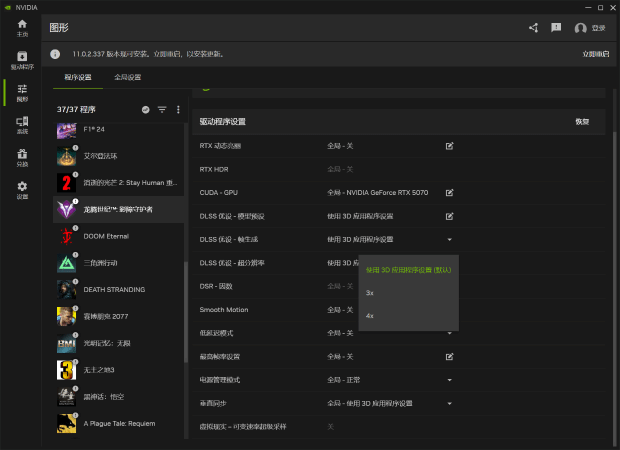This screenshot has width=620, height=450.
Task: Open the DLSS 优设 - 超分辨率 value dropdown
Action: tap(343, 263)
